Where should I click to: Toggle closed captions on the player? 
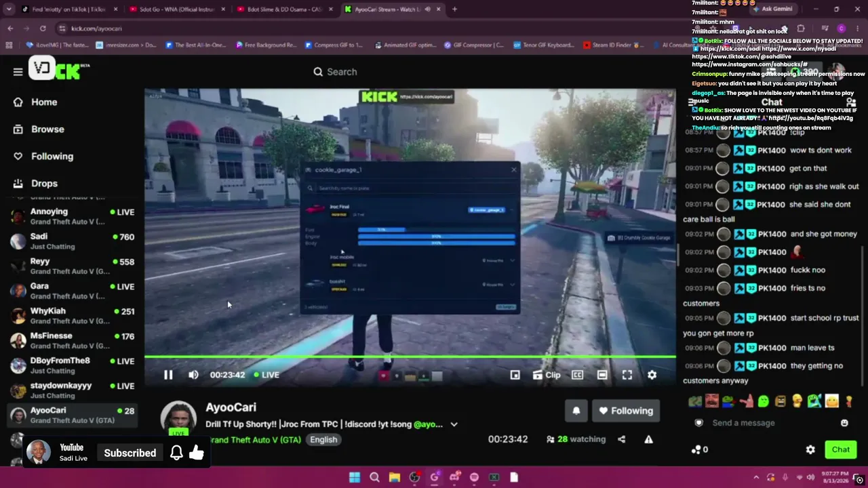tap(577, 375)
